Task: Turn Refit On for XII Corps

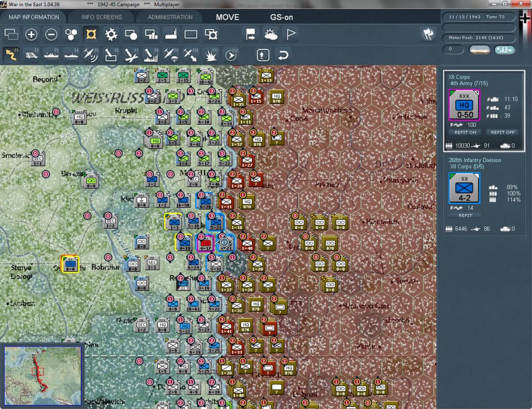Action: 465,133
